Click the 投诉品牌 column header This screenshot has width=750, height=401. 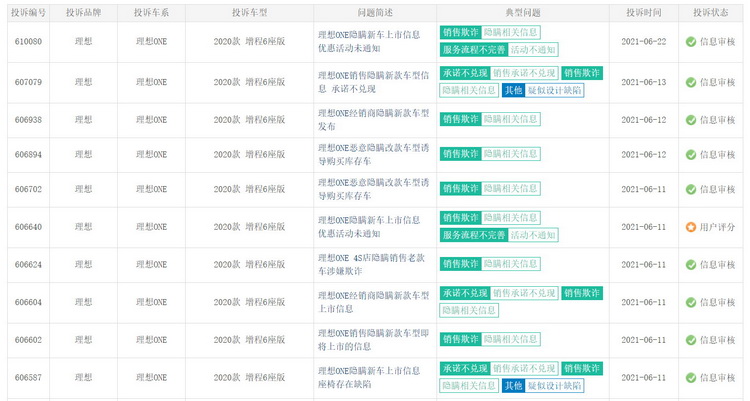click(x=83, y=13)
